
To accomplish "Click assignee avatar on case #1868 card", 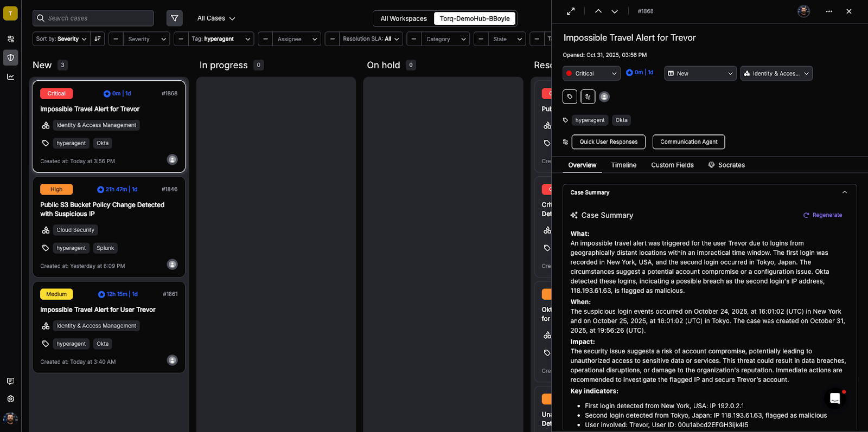I will 173,159.
